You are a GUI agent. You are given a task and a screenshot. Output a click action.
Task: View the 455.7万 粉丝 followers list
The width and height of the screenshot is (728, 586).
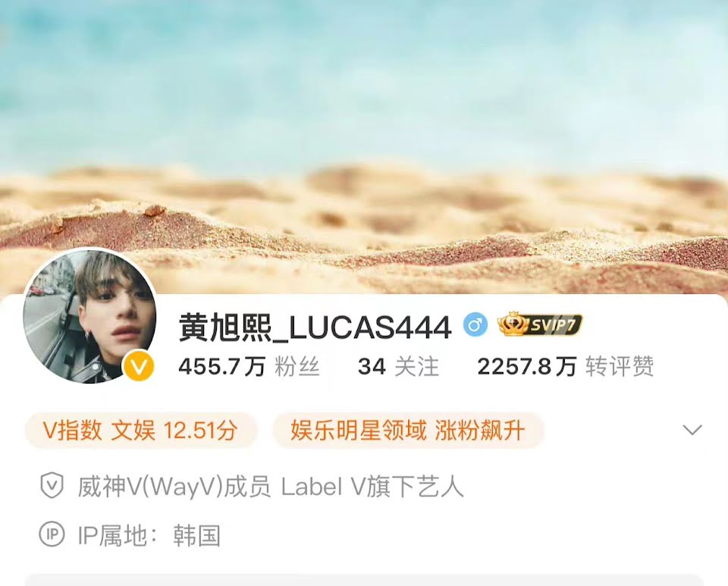click(249, 367)
